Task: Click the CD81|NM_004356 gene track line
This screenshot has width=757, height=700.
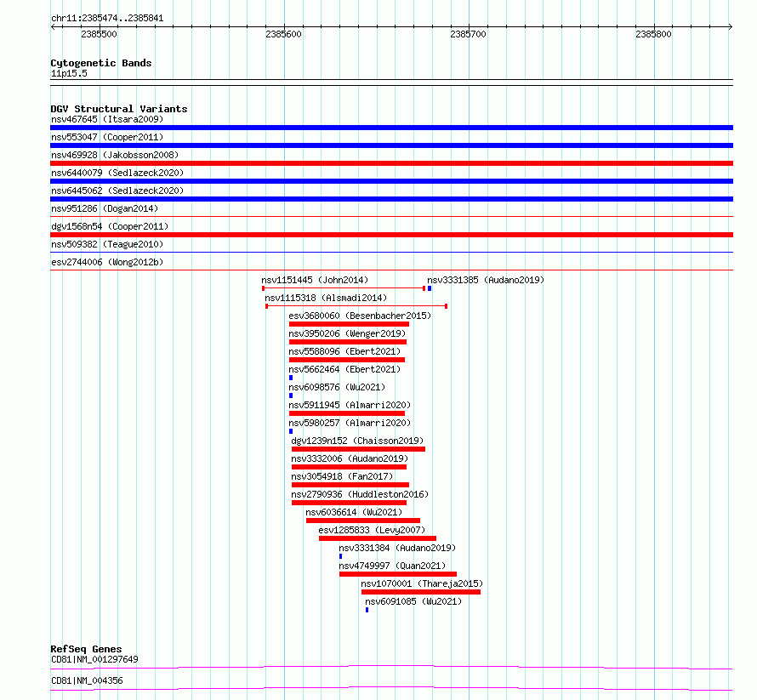Action: pos(391,688)
